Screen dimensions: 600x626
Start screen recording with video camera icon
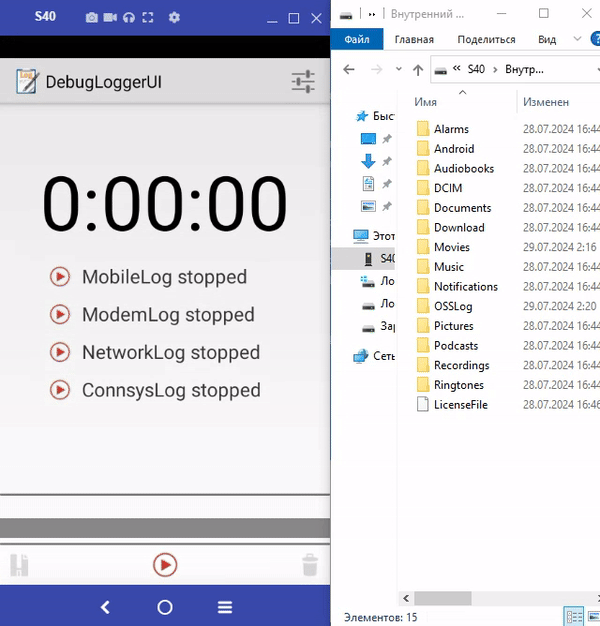pos(110,18)
